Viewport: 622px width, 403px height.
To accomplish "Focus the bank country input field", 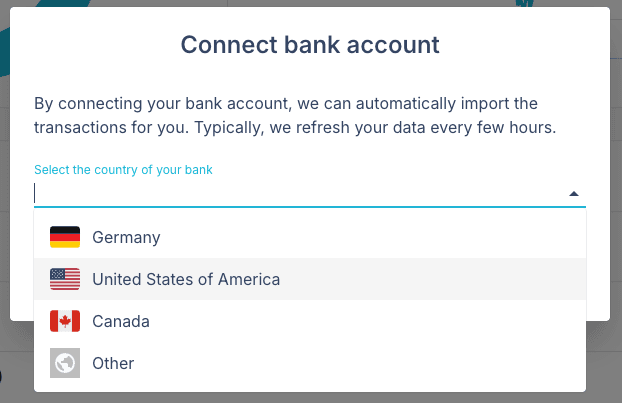I will coord(290,193).
